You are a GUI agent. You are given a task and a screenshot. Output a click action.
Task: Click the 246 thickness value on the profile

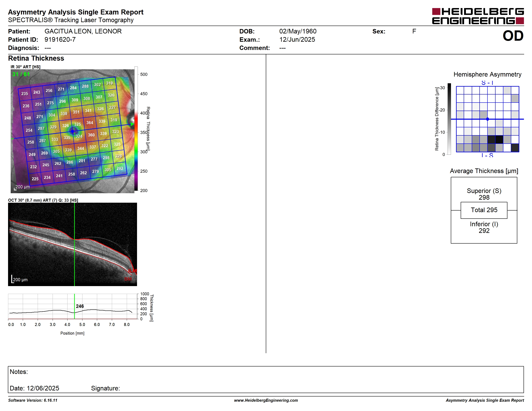click(x=80, y=306)
